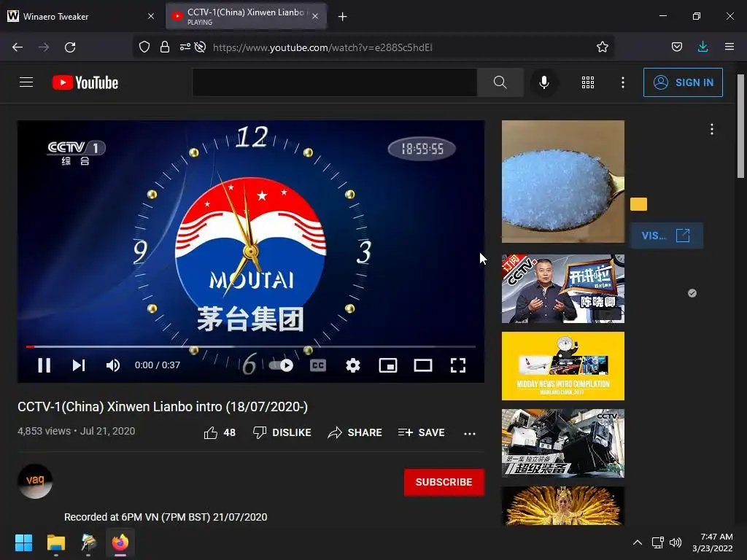Open the 超级装备 video thumbnail

click(562, 443)
